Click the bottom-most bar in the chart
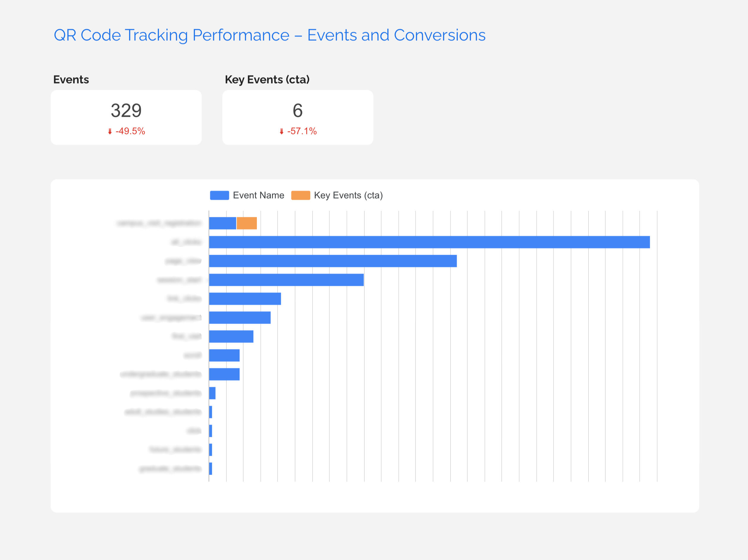This screenshot has width=748, height=560. 210,469
